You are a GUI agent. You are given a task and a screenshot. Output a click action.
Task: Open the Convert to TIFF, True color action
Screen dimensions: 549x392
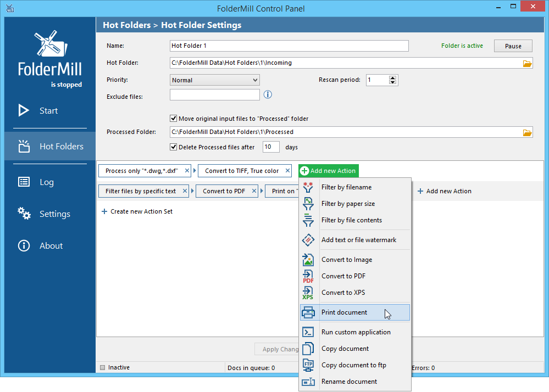242,171
